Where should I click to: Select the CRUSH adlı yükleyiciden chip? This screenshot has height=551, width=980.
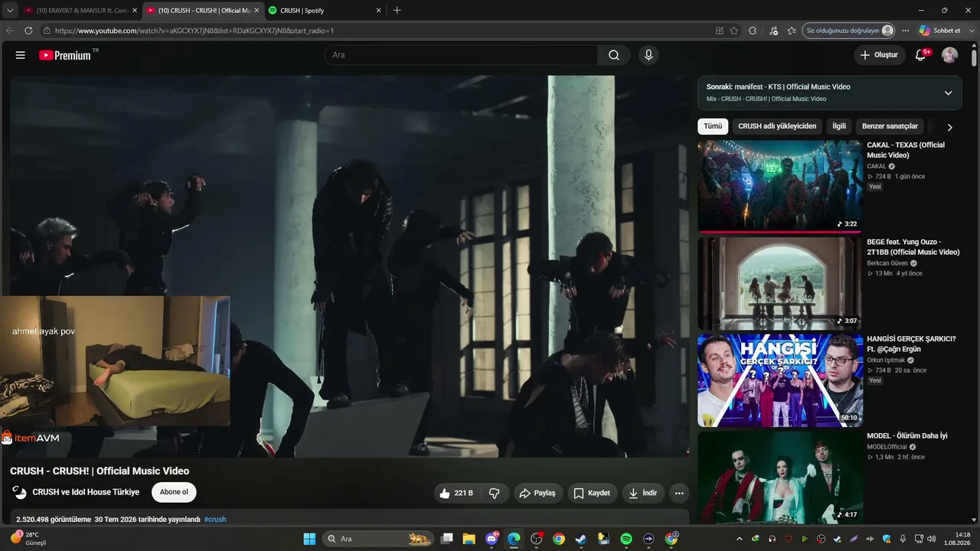pos(777,126)
